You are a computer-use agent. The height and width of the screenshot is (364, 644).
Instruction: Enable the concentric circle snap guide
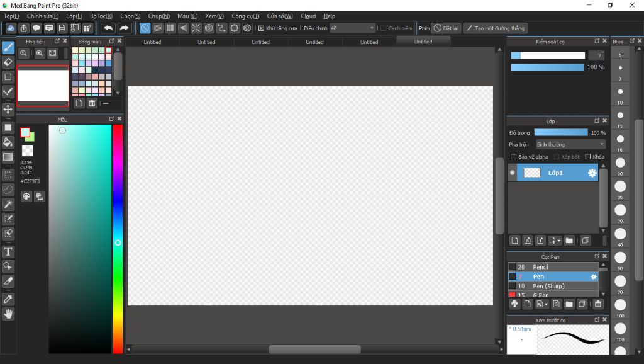click(x=209, y=28)
